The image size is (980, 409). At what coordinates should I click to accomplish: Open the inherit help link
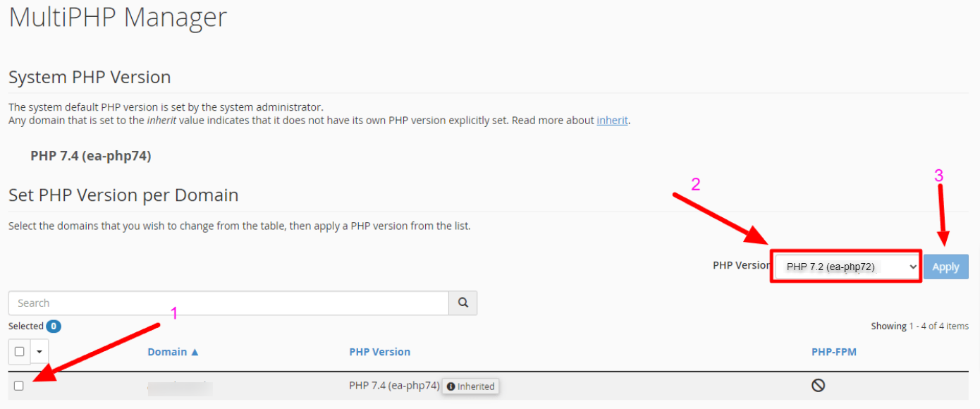(612, 121)
